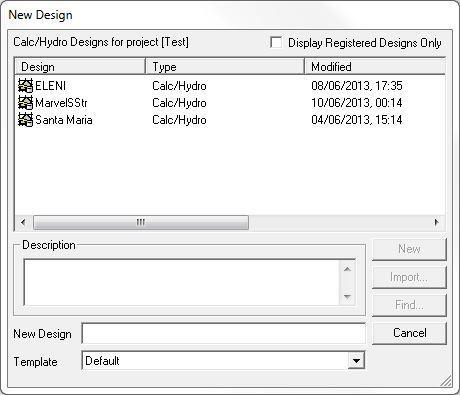Select the Santa Maria design name
Image resolution: width=460 pixels, height=395 pixels.
64,120
